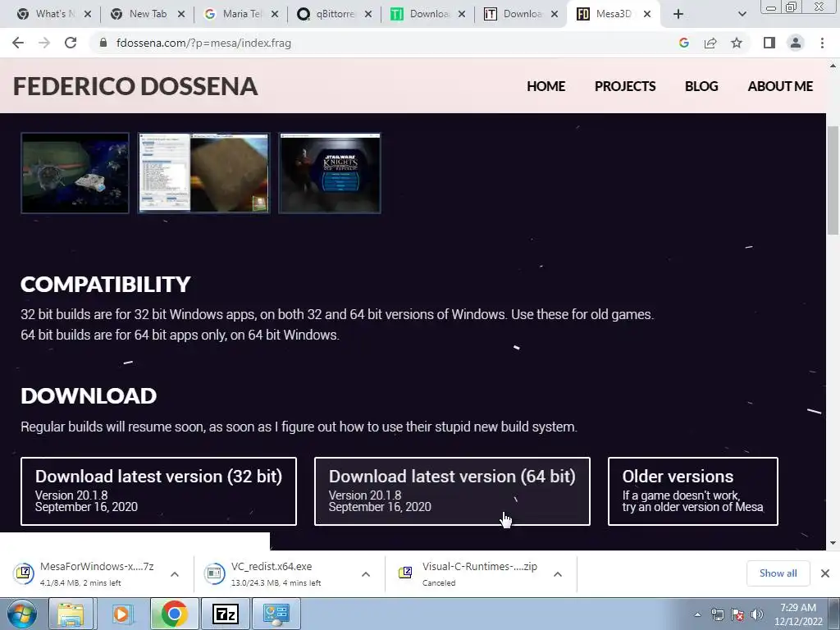The image size is (840, 630).
Task: Switch to the What's New tab
Action: 52,14
